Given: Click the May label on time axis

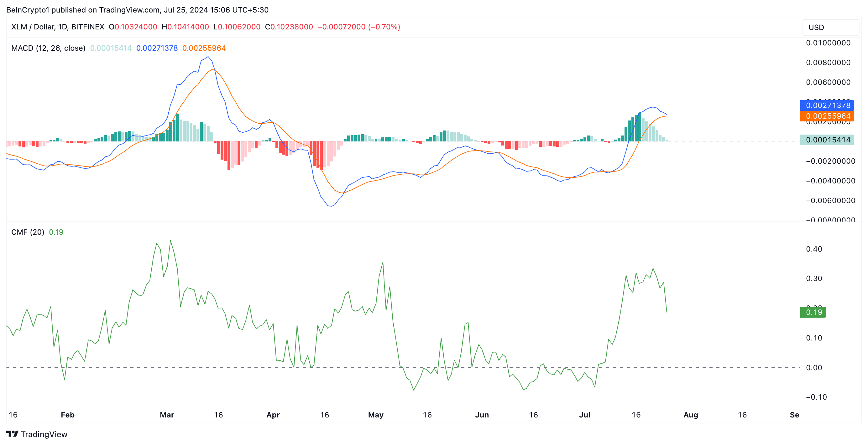Looking at the screenshot, I should 375,415.
